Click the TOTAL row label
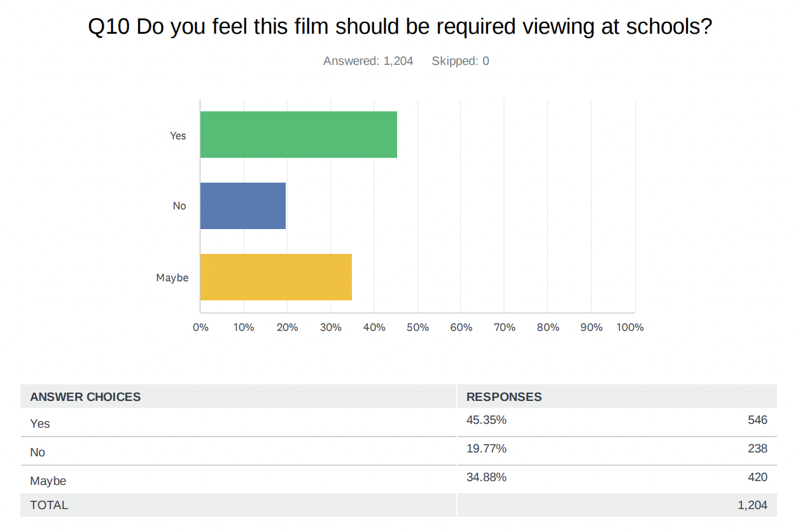 pyautogui.click(x=49, y=505)
